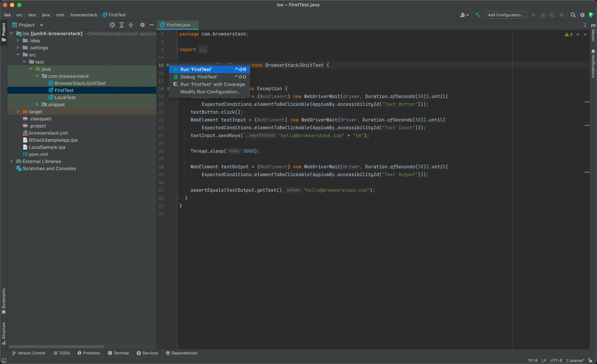The height and width of the screenshot is (364, 597).
Task: Expand the target folder
Action: 18,111
